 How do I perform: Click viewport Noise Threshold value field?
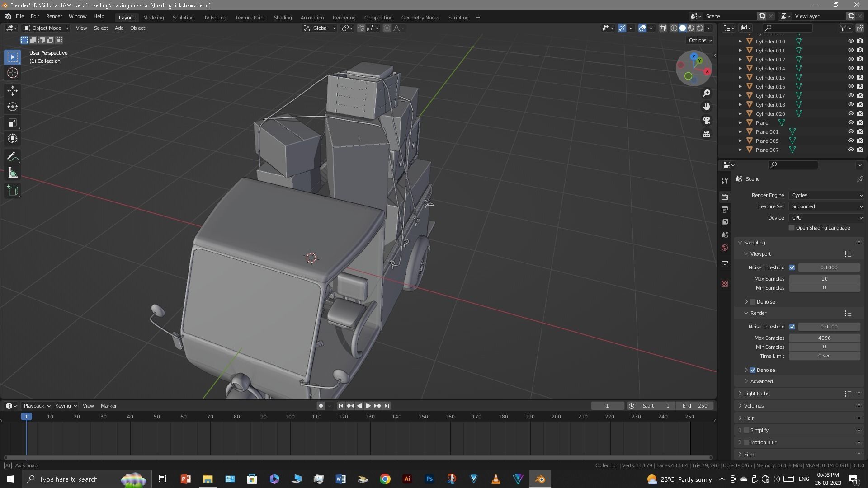click(829, 267)
